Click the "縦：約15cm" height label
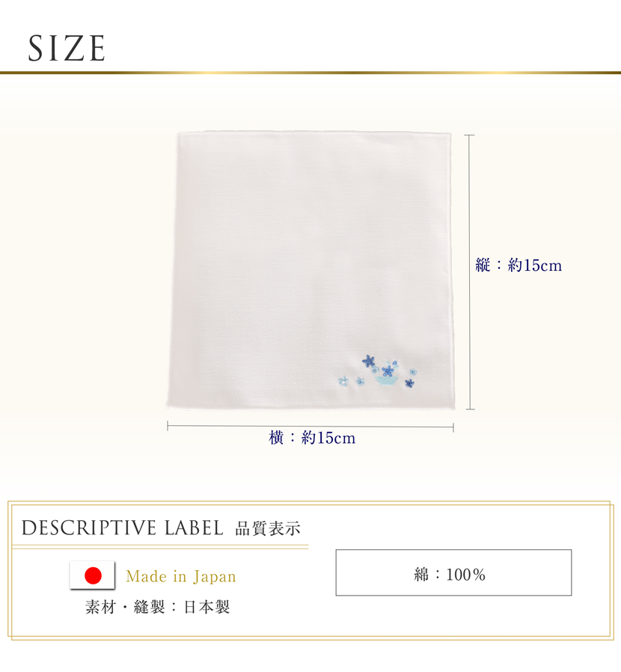The width and height of the screenshot is (621, 672). (518, 265)
